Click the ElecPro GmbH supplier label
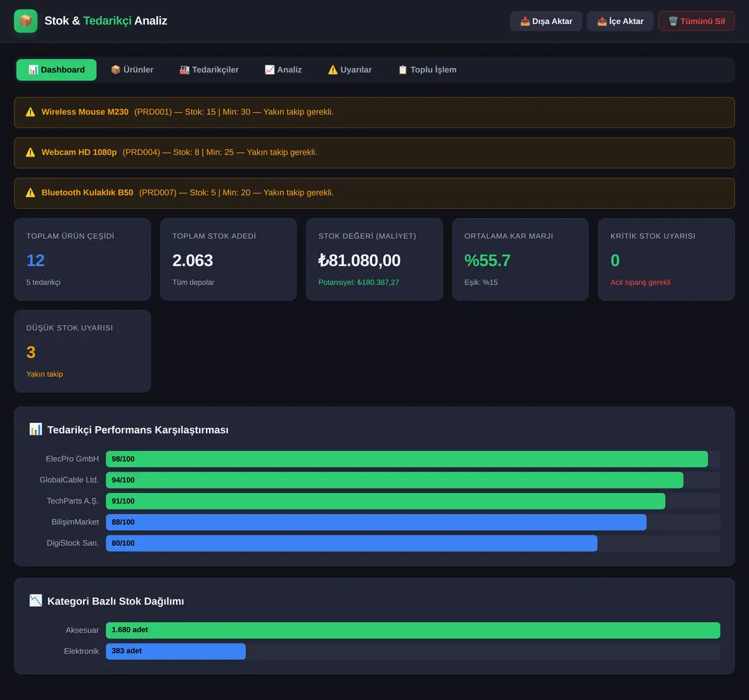Image resolution: width=749 pixels, height=700 pixels. pos(72,459)
